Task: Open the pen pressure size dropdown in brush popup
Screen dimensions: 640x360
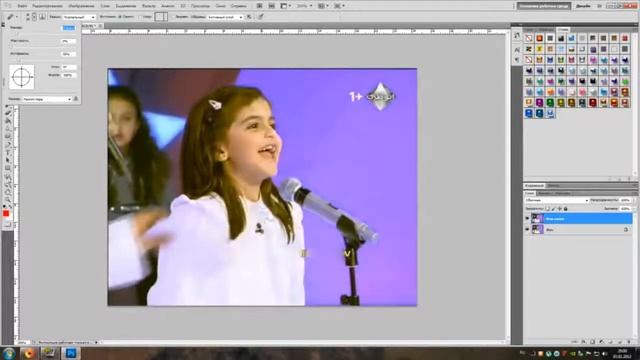Action: coord(47,99)
